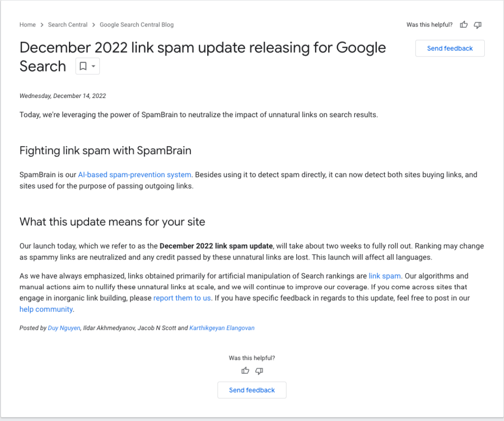
Task: Open author Duy Nguyen's profile link
Action: point(64,328)
